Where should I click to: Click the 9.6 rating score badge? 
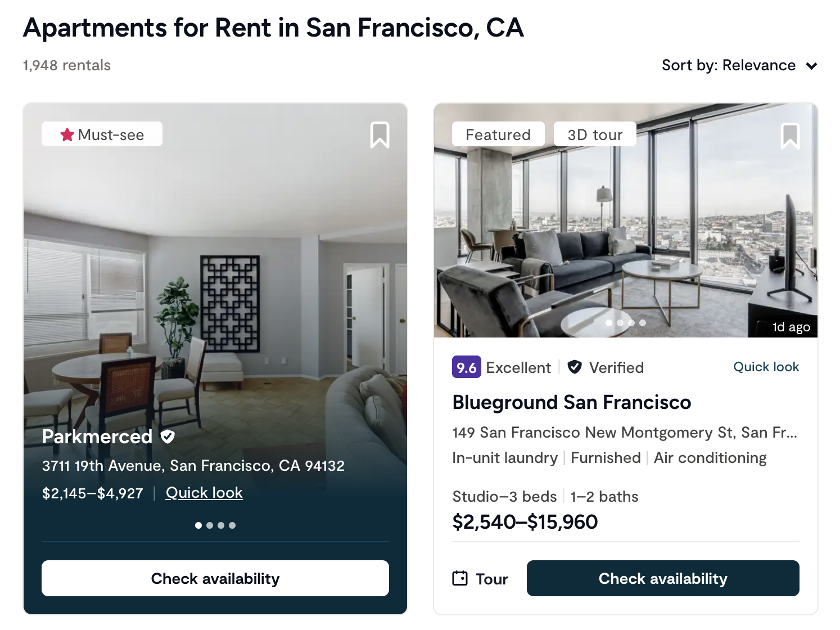coord(466,367)
